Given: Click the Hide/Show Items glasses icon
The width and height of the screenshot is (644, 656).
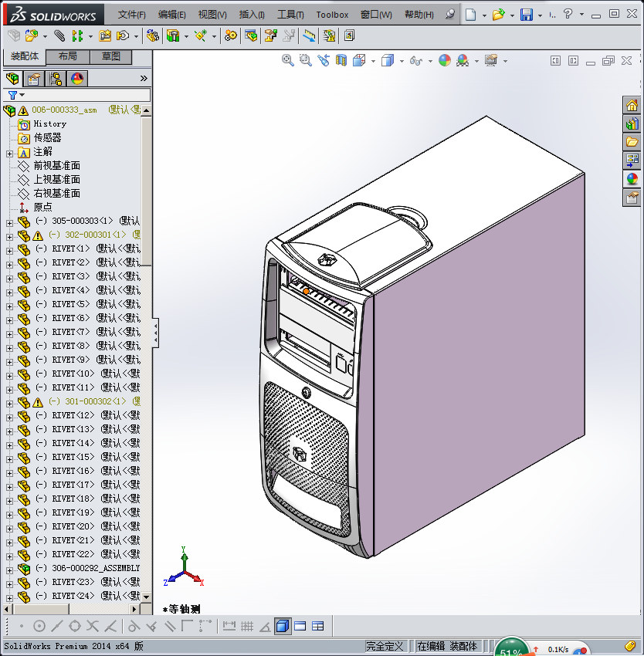Looking at the screenshot, I should (x=415, y=61).
